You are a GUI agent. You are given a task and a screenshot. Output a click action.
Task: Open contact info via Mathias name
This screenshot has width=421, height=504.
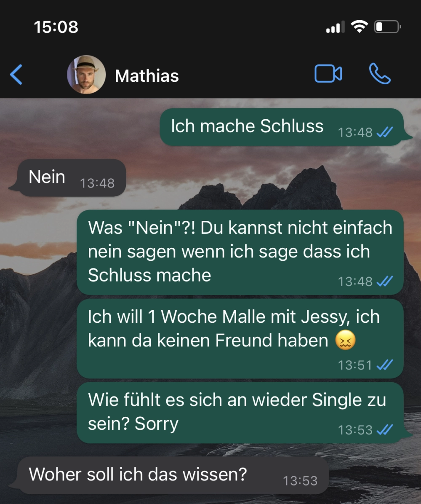147,76
